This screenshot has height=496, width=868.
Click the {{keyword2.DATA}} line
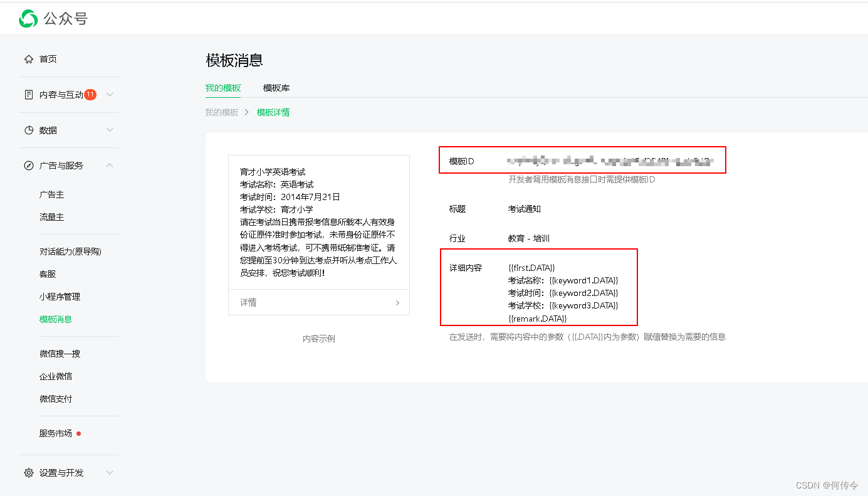tap(563, 293)
